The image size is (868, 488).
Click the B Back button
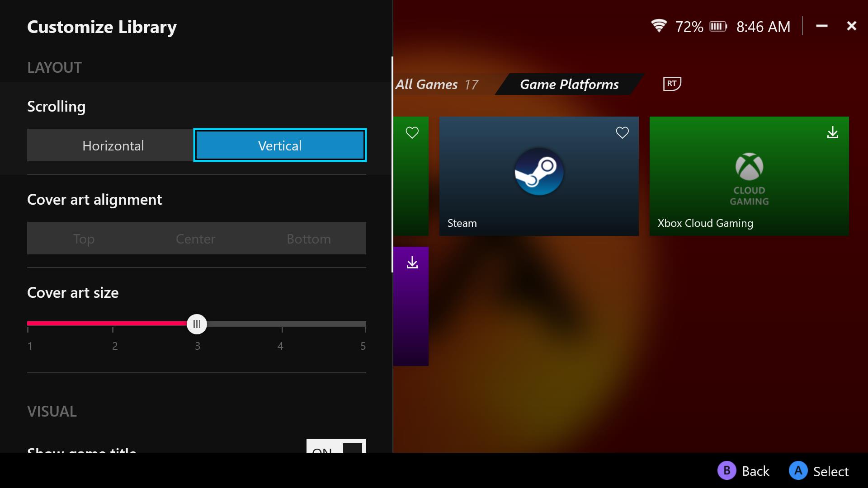743,471
